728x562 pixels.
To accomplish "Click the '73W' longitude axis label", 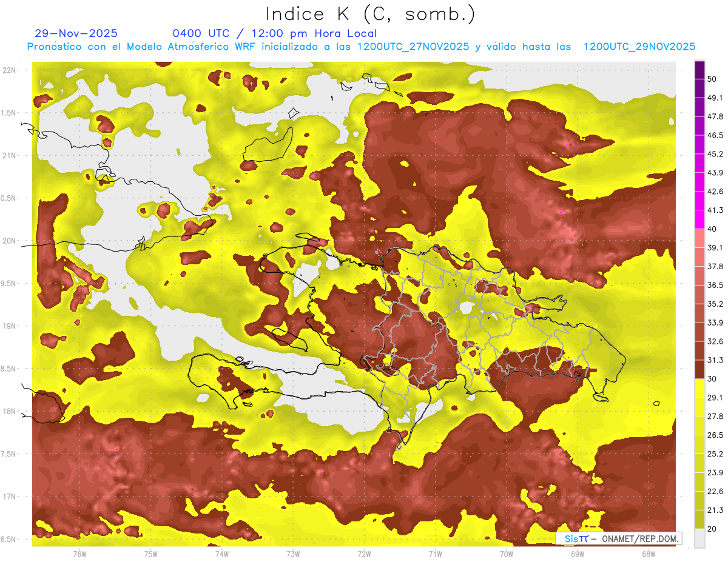I will (x=293, y=554).
